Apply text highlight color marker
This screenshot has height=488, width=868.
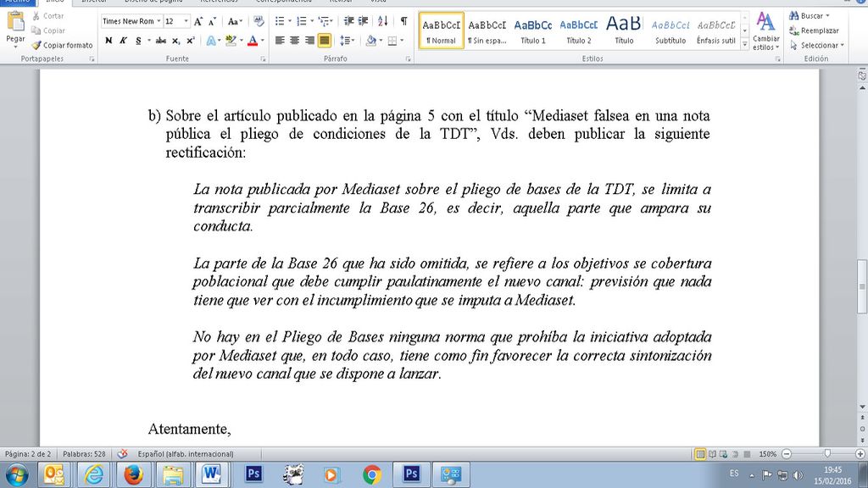(x=231, y=41)
